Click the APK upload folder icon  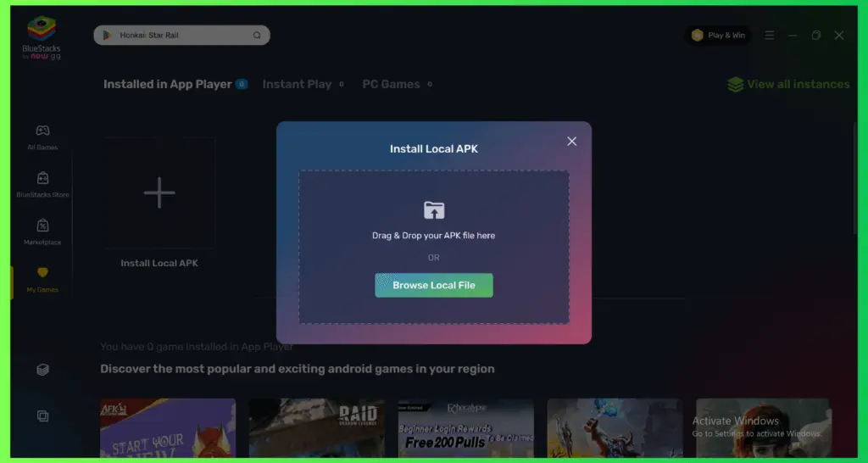pos(434,210)
